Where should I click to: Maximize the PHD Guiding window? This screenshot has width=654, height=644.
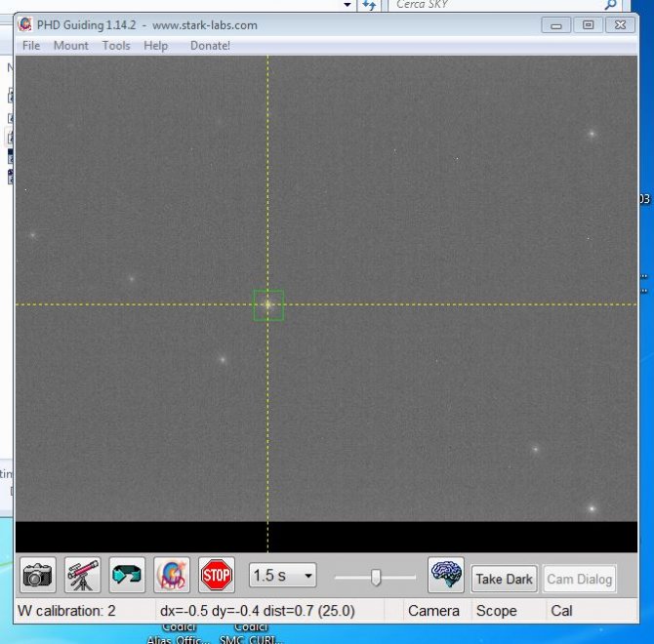pos(587,25)
